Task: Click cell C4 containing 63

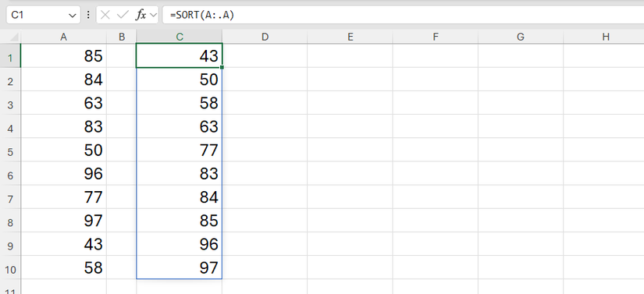Action: click(x=180, y=126)
